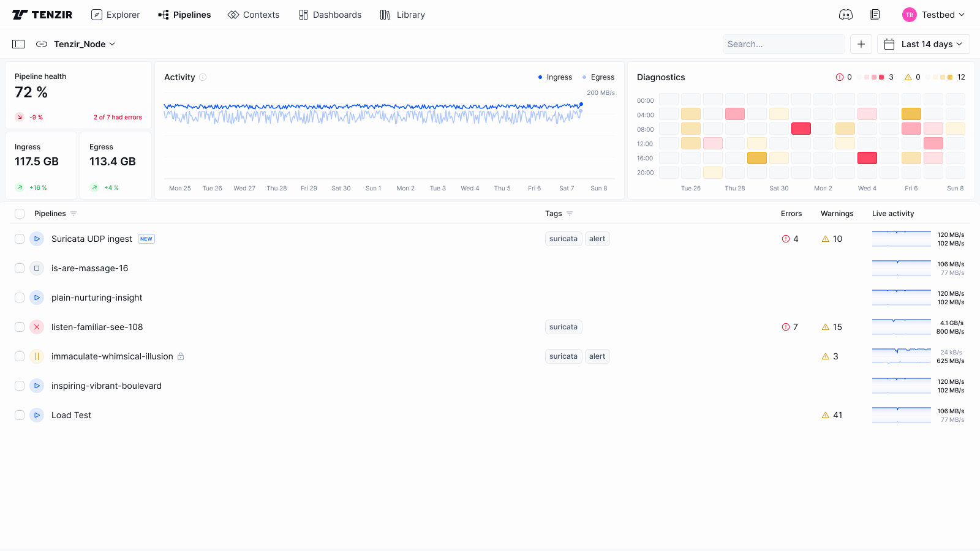The height and width of the screenshot is (551, 980).
Task: Click the Activity info icon
Action: tap(203, 77)
